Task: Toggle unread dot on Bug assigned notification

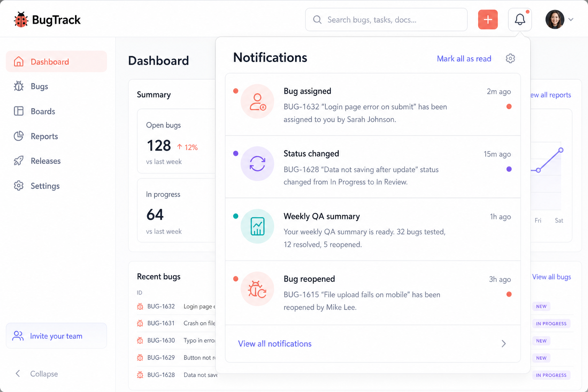Action: [x=509, y=106]
